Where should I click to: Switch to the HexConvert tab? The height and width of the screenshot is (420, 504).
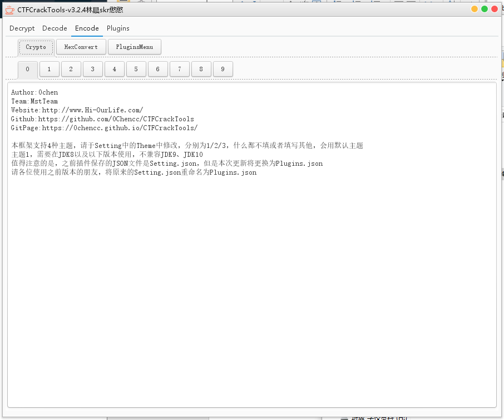[81, 47]
